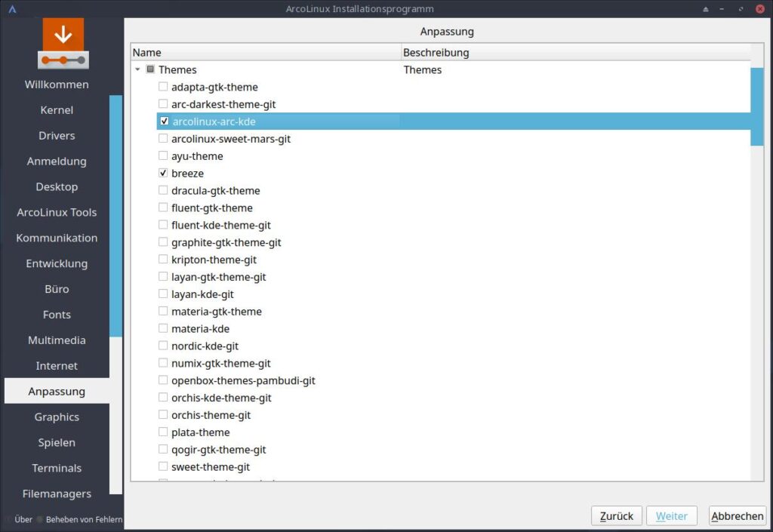Image resolution: width=773 pixels, height=532 pixels.
Task: Check sweet-theme-git checkbox
Action: (163, 466)
